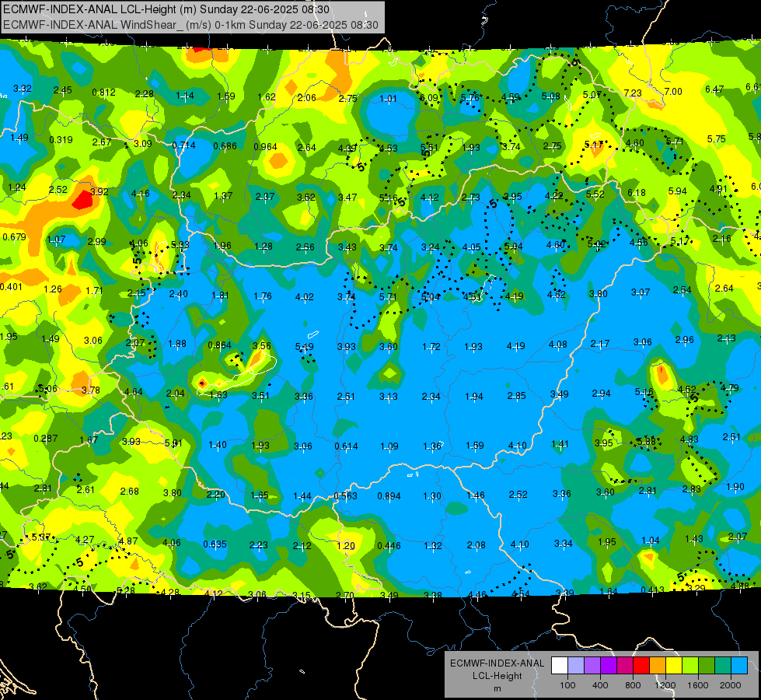This screenshot has width=761, height=700.
Task: Click wind shear value 0.413
Action: coord(653,590)
